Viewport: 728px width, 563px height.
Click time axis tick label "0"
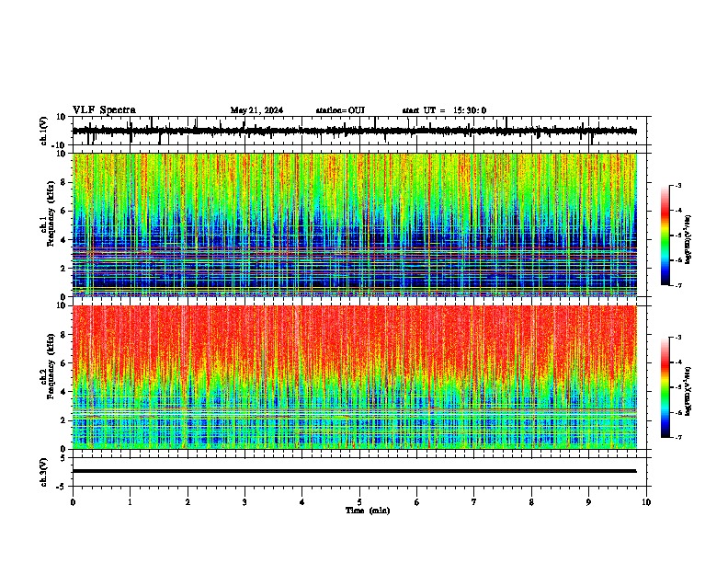click(x=73, y=502)
